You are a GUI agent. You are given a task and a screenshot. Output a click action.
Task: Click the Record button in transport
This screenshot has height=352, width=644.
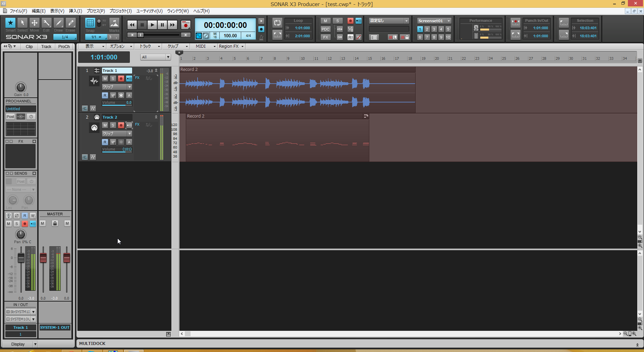coord(185,25)
